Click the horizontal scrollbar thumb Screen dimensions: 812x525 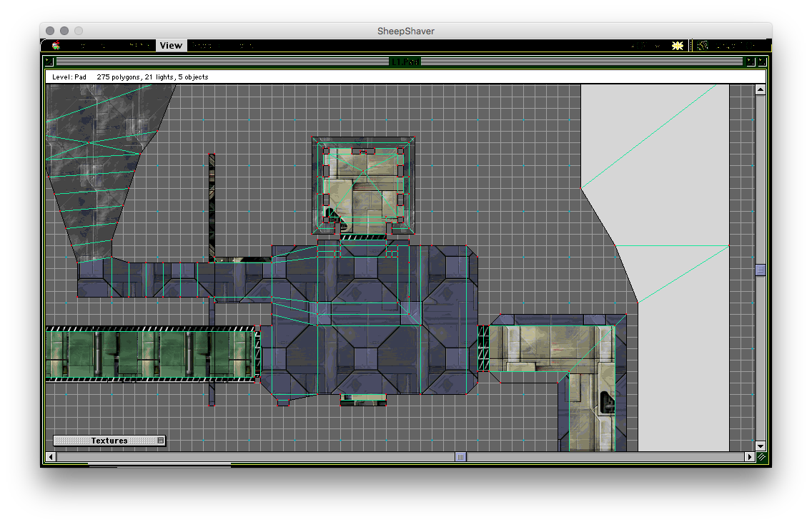coord(460,456)
